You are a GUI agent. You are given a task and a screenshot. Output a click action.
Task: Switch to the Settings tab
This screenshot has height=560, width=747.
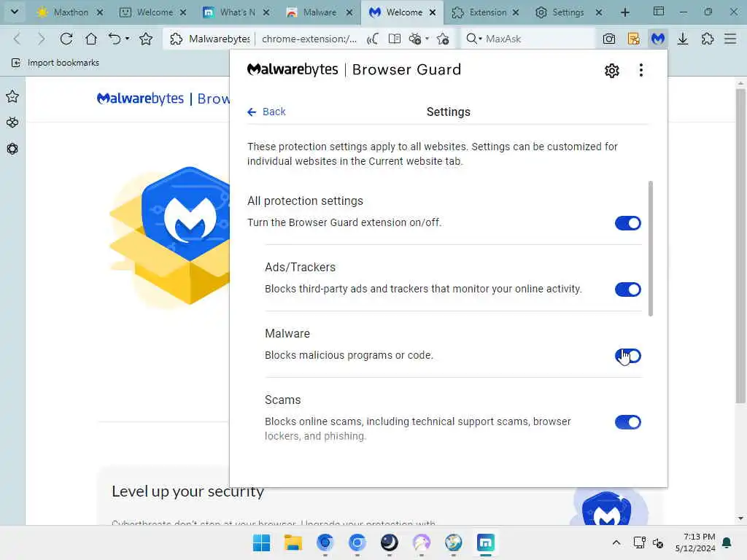click(568, 12)
